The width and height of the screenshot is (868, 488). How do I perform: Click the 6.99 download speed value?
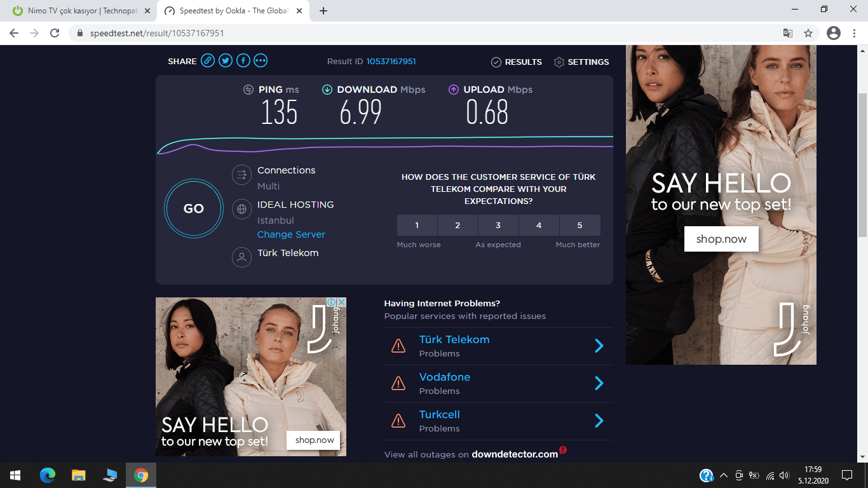[360, 113]
